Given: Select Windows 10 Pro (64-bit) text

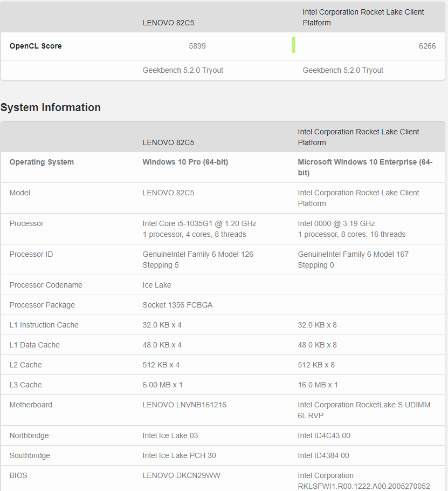Looking at the screenshot, I should click(x=185, y=162).
